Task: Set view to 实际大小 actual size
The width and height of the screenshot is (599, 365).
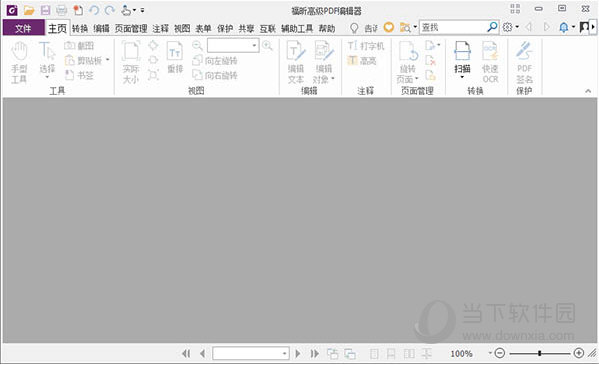Action: [x=131, y=62]
